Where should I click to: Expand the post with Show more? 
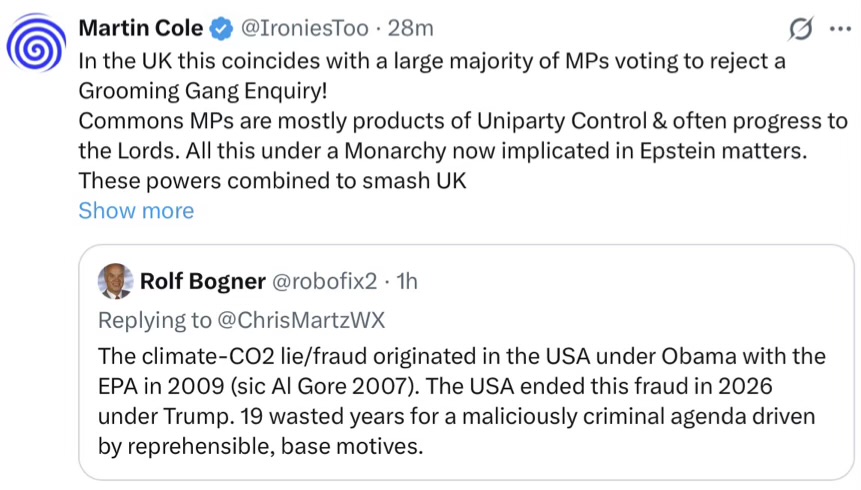coord(136,211)
